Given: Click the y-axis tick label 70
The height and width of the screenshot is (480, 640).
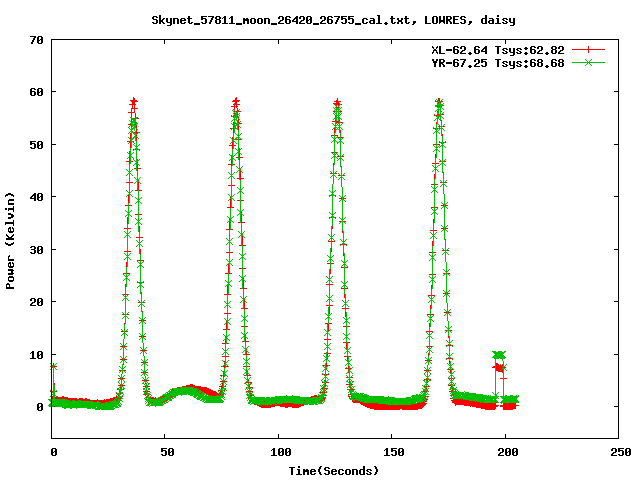Looking at the screenshot, I should point(36,40).
